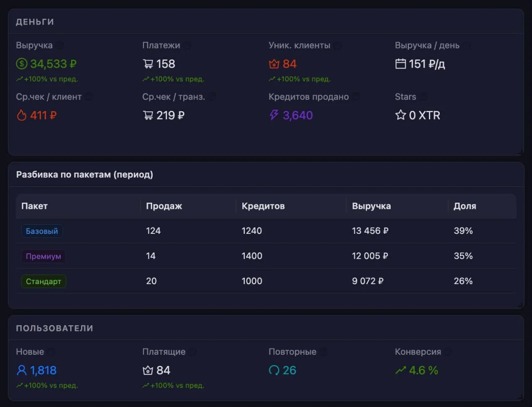The image size is (532, 407).
Task: Click the cart icon beside 219 ₽
Action: click(148, 115)
